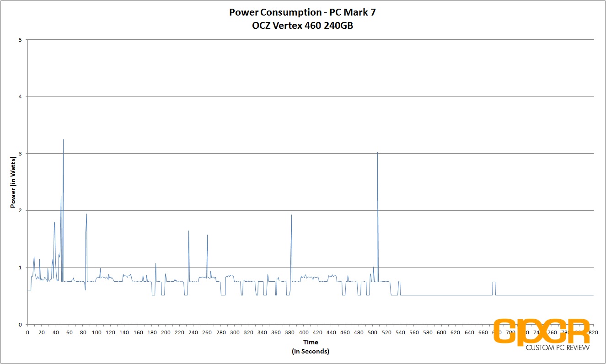
Task: Click the '580' tick label on the time axis
Action: 428,332
